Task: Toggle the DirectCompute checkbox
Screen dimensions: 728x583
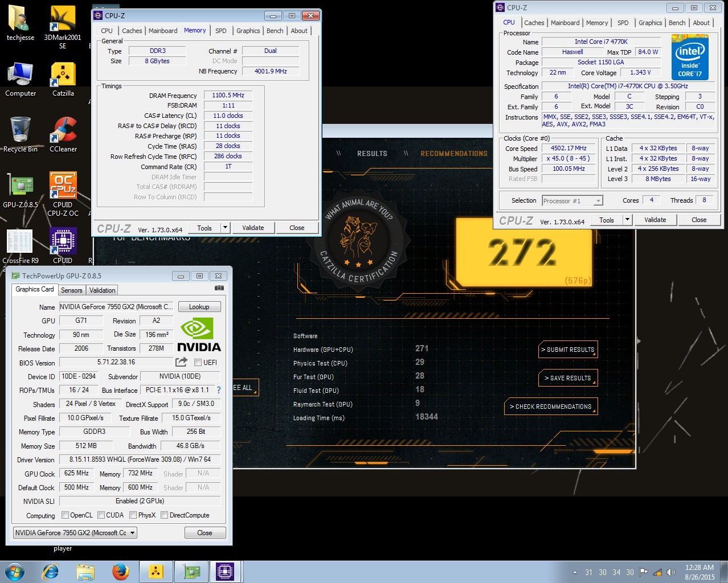Action: tap(164, 515)
